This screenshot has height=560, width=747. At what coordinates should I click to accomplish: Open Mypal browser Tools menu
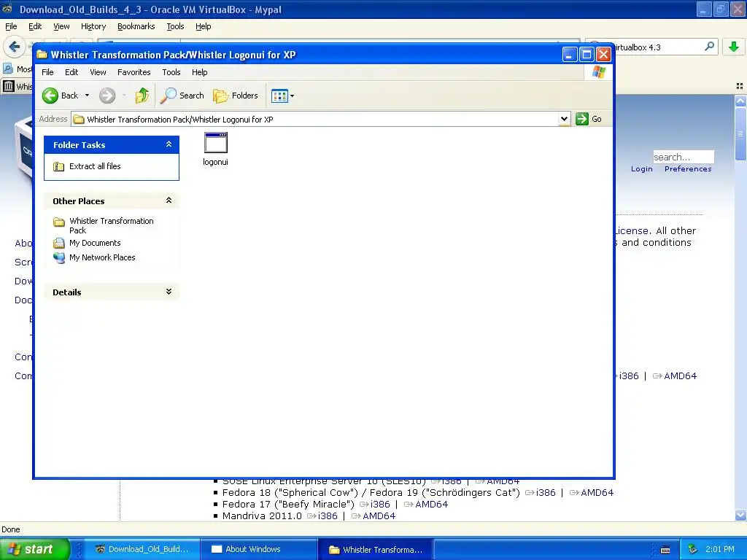(x=175, y=27)
